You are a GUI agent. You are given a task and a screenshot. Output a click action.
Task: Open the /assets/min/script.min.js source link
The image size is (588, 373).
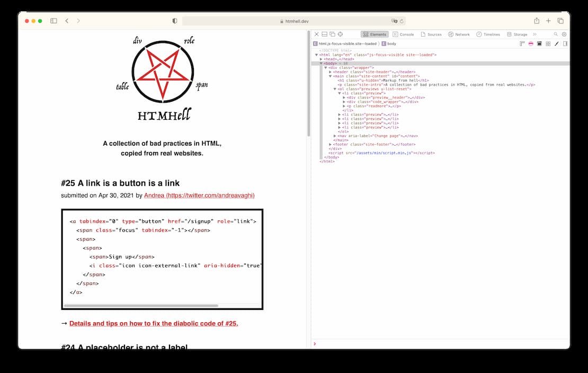click(x=384, y=153)
